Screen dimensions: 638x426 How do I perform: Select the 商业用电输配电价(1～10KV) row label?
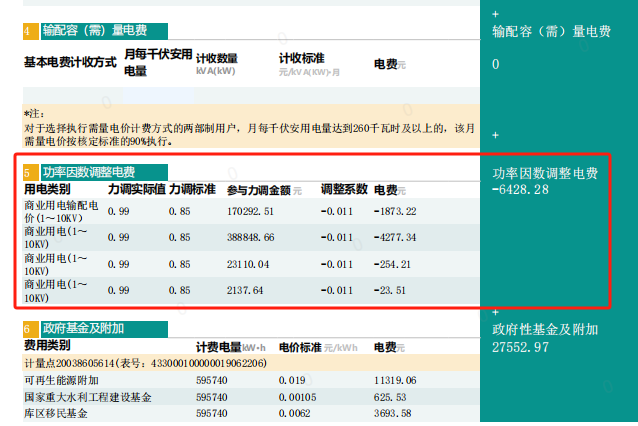click(x=62, y=210)
